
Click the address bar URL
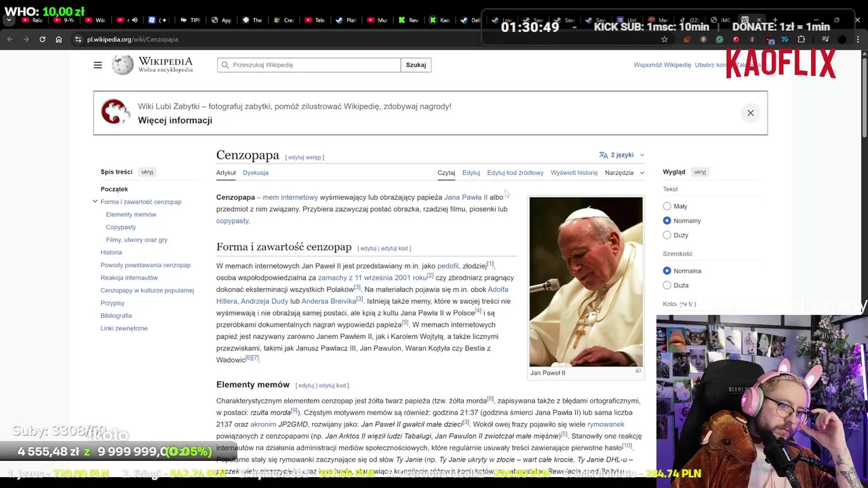(x=133, y=39)
